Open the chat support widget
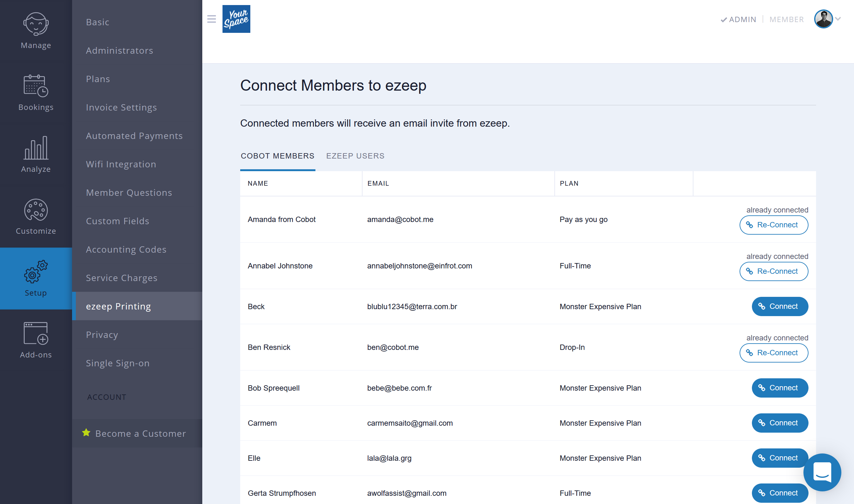This screenshot has width=854, height=504. coord(822,472)
